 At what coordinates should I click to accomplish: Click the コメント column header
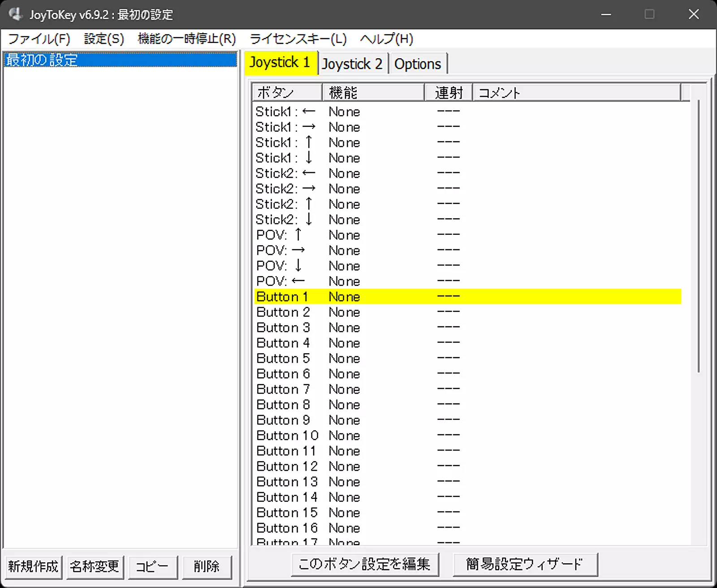click(577, 93)
